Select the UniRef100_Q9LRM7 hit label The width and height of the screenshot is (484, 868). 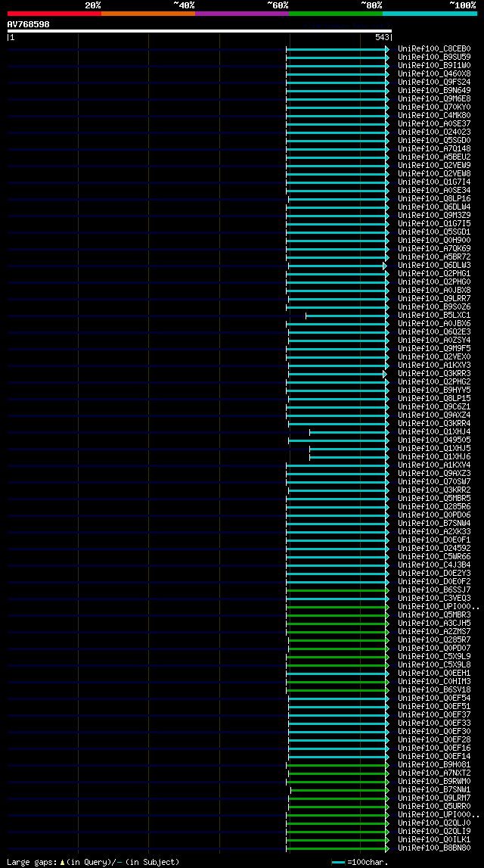click(434, 798)
